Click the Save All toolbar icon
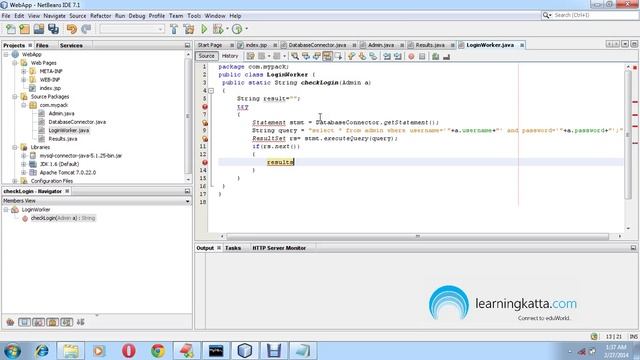Image resolution: width=640 pixels, height=360 pixels. pyautogui.click(x=53, y=29)
